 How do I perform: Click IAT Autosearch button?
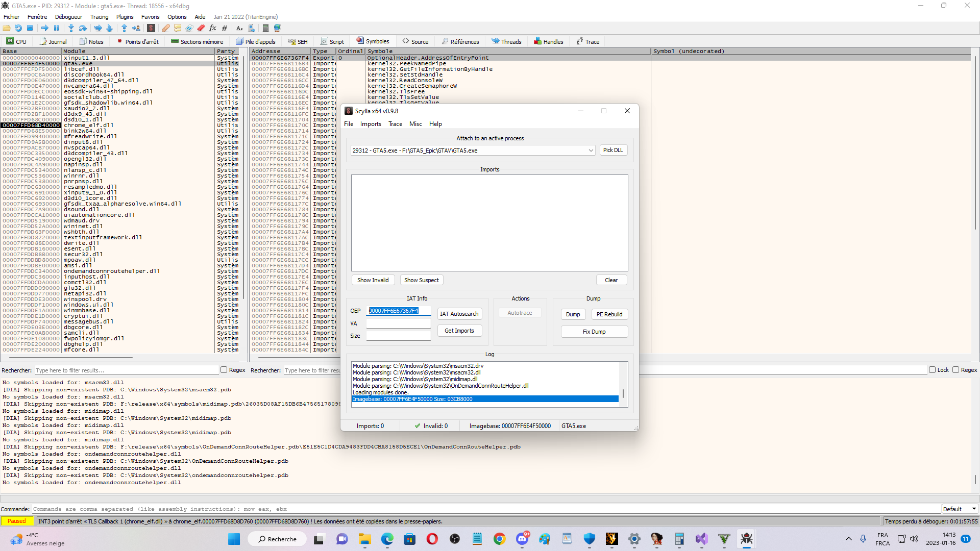[459, 314]
